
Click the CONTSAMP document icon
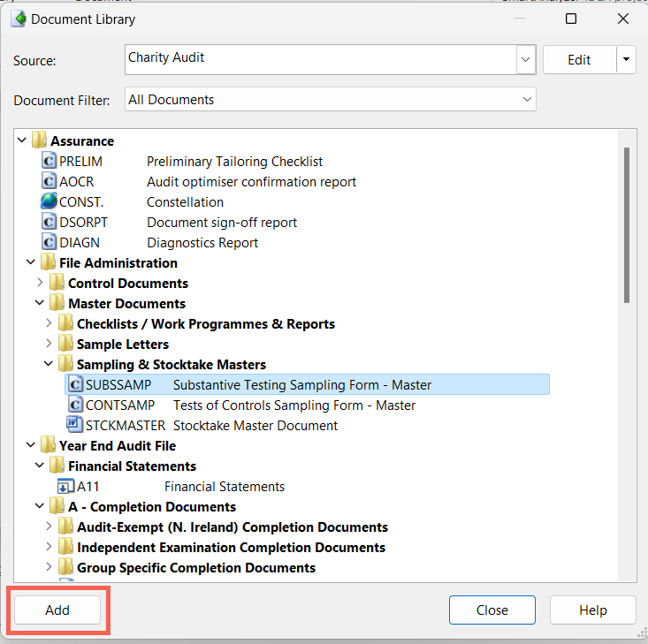point(75,405)
